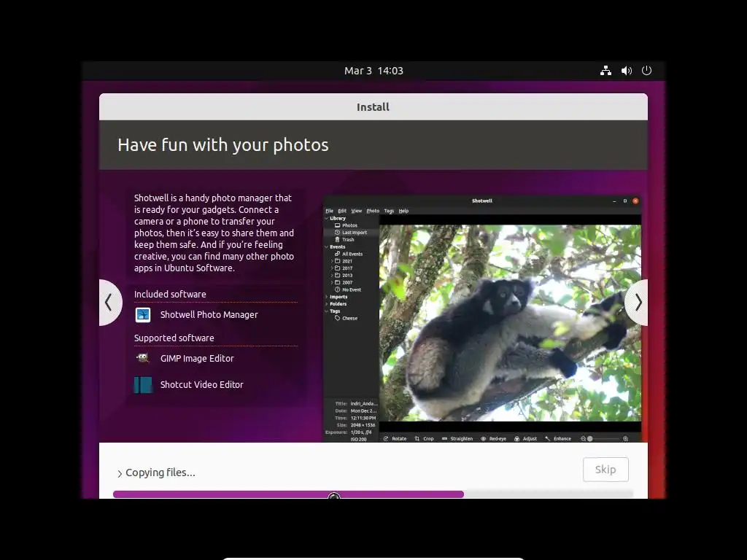Screen dimensions: 747x560
Task: Click the GIMP Image Editor mascot icon
Action: 143,358
